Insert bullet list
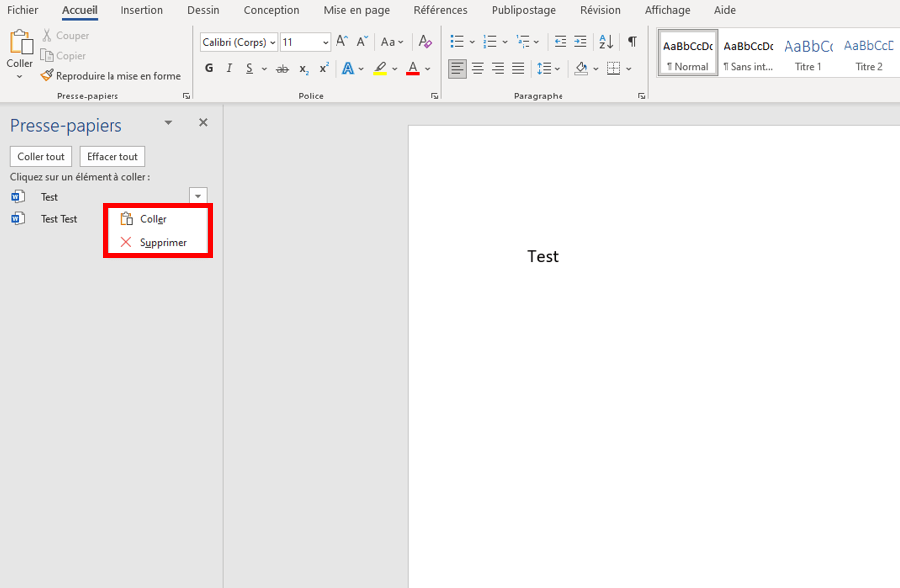900x588 pixels. pos(457,42)
